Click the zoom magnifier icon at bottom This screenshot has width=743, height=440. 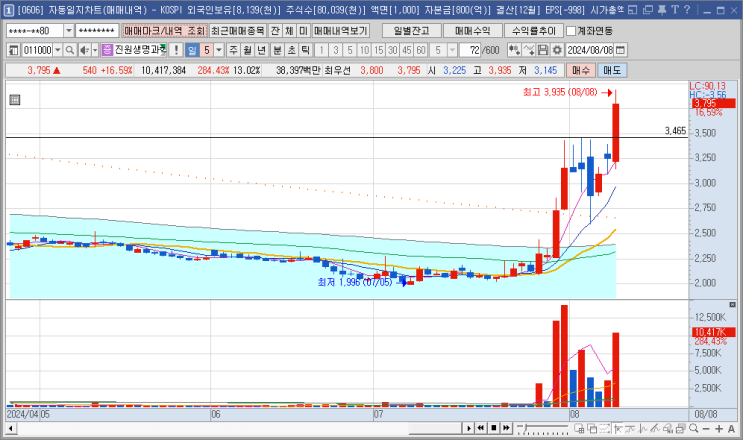coord(694,429)
